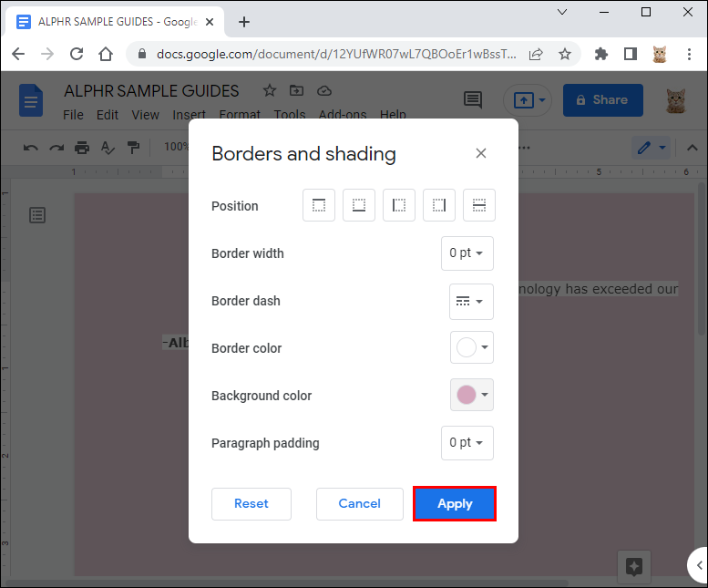The width and height of the screenshot is (708, 588).
Task: Open the Chrome extensions puzzle icon
Action: tap(601, 55)
